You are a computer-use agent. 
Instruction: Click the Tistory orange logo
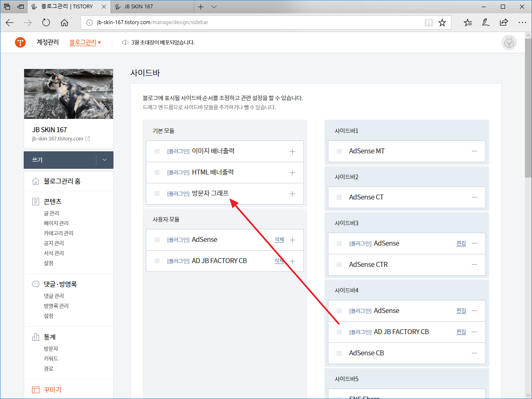pos(20,42)
